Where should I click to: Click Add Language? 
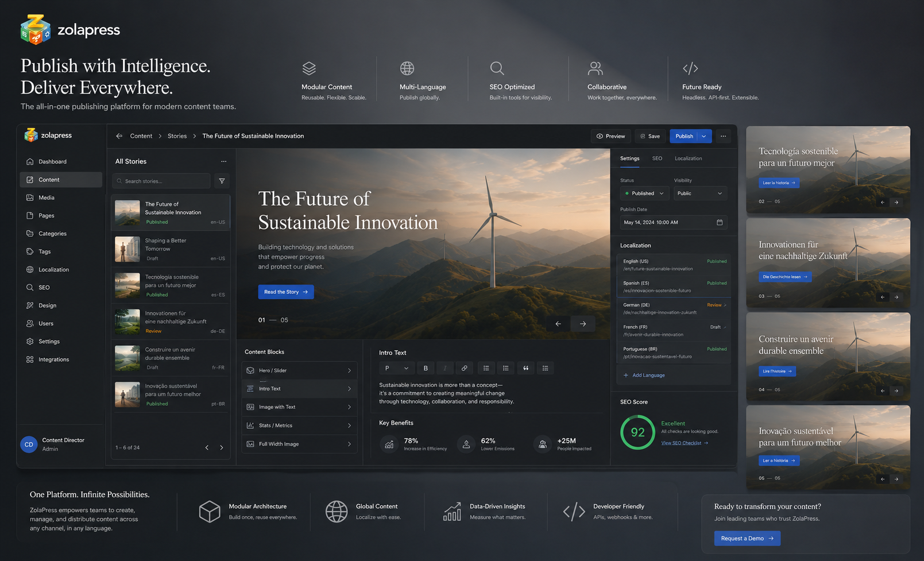644,376
